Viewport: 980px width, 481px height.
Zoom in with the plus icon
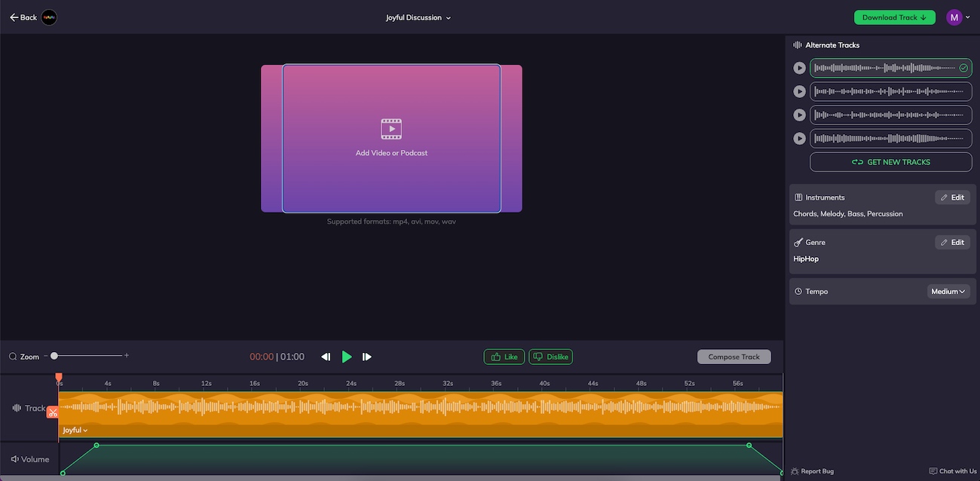(x=127, y=356)
